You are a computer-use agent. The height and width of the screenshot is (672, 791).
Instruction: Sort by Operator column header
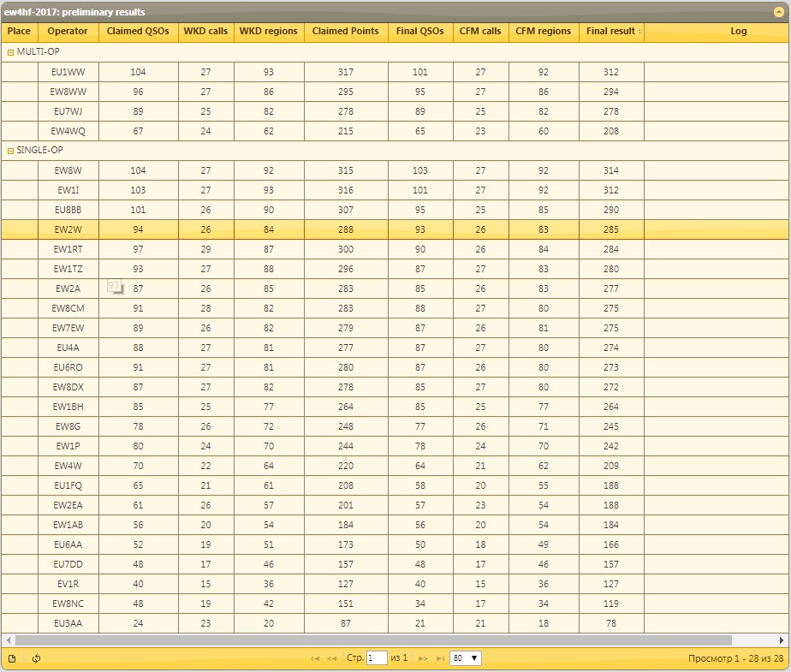tap(68, 32)
